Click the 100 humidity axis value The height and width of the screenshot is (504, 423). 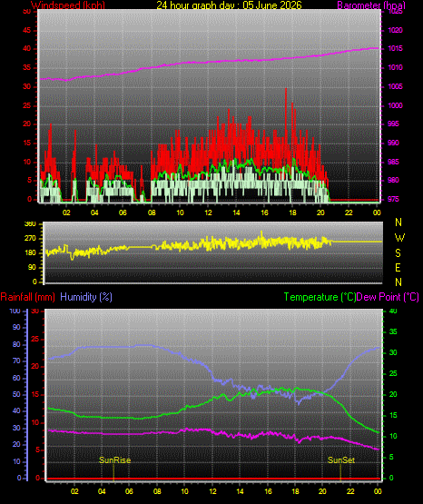[x=15, y=311]
